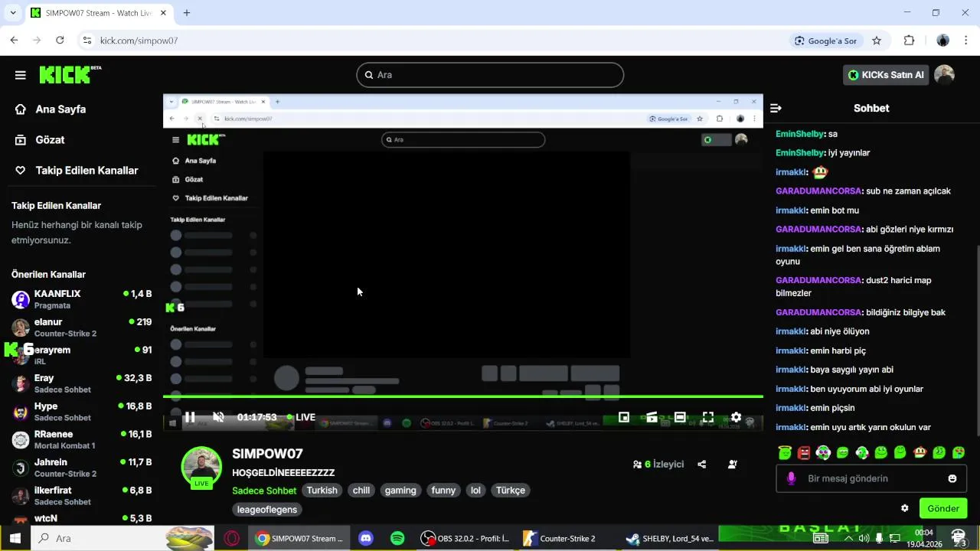Image resolution: width=980 pixels, height=551 pixels.
Task: Click the angry red emote
Action: [x=804, y=453]
